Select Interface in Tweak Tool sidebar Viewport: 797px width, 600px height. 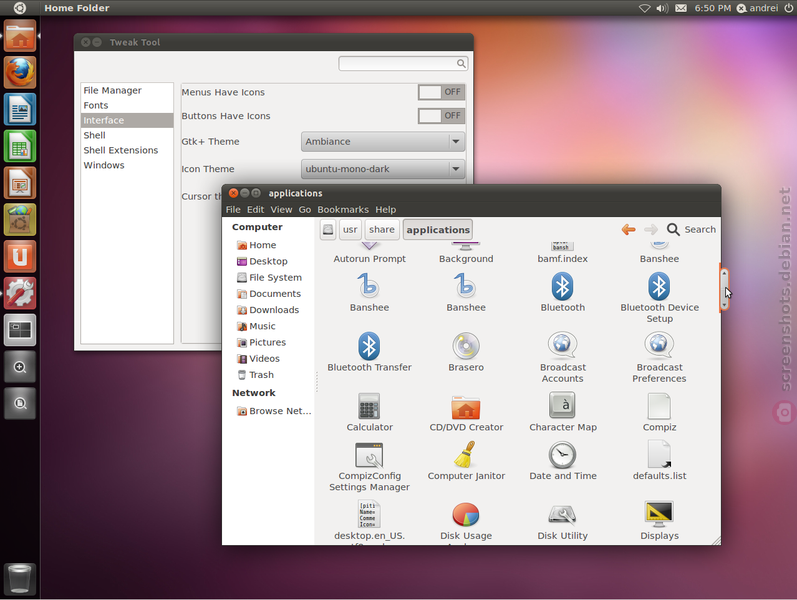pos(127,121)
